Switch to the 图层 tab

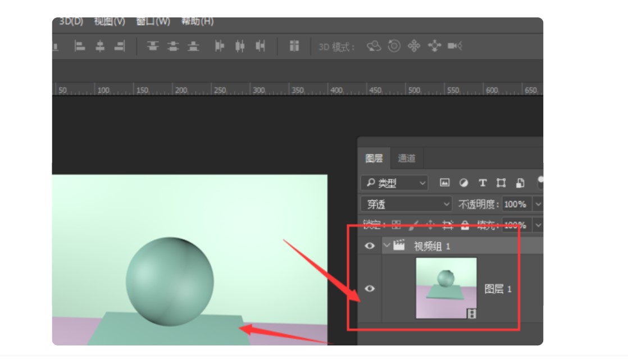pyautogui.click(x=374, y=158)
